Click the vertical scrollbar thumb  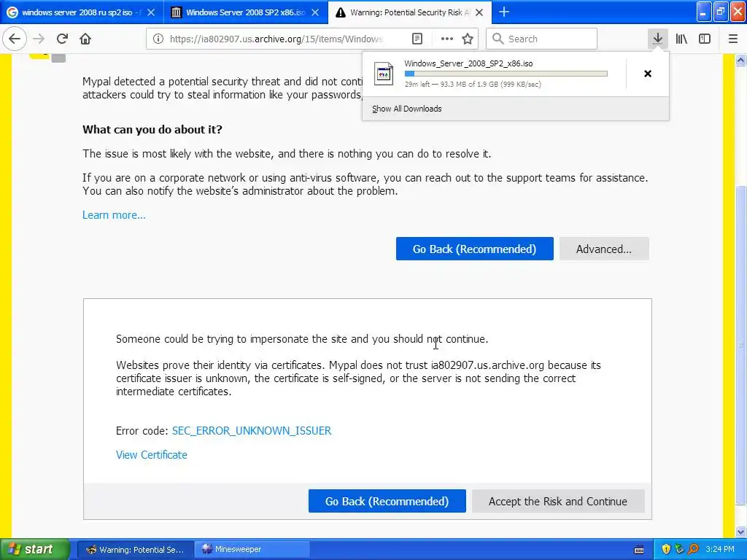pyautogui.click(x=740, y=345)
